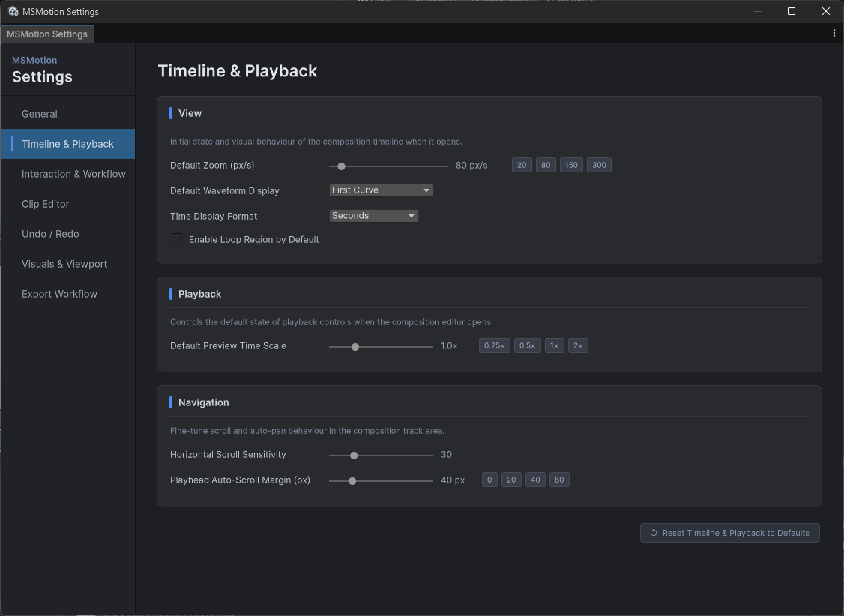Close the MSMotion Settings window

click(x=826, y=11)
